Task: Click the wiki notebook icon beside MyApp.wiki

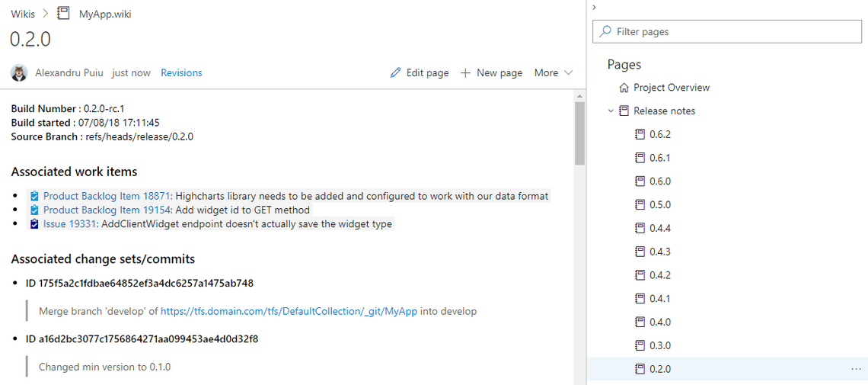Action: (63, 14)
